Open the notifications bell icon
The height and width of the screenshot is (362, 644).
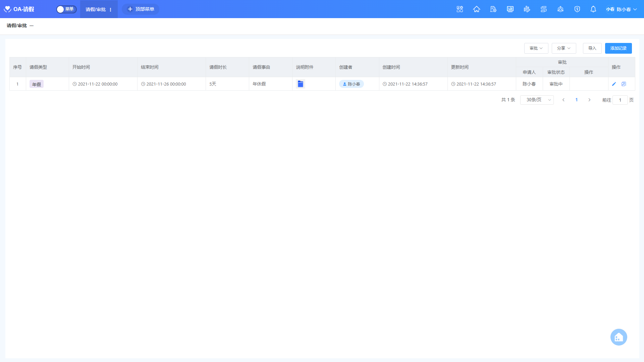point(593,9)
